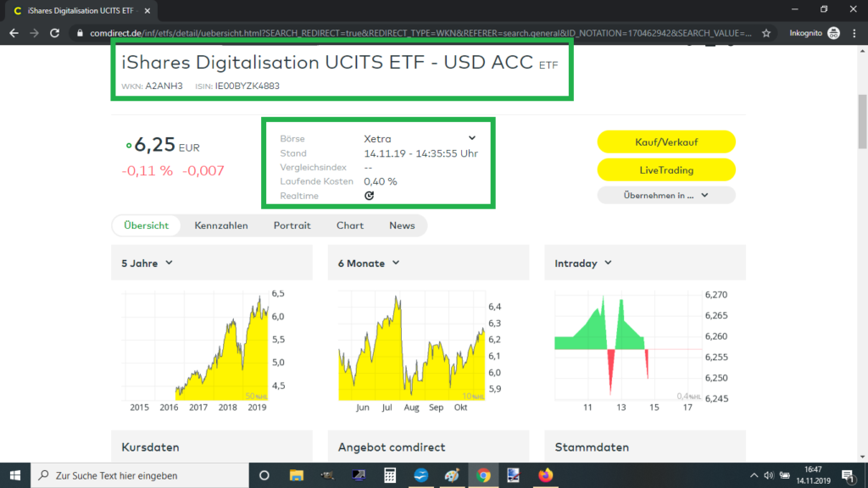The height and width of the screenshot is (488, 868).
Task: Click the browser forward arrow
Action: click(x=34, y=33)
